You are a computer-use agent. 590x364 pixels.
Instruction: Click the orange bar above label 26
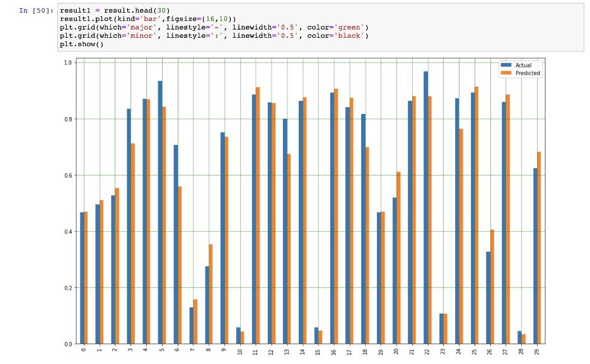coord(492,283)
